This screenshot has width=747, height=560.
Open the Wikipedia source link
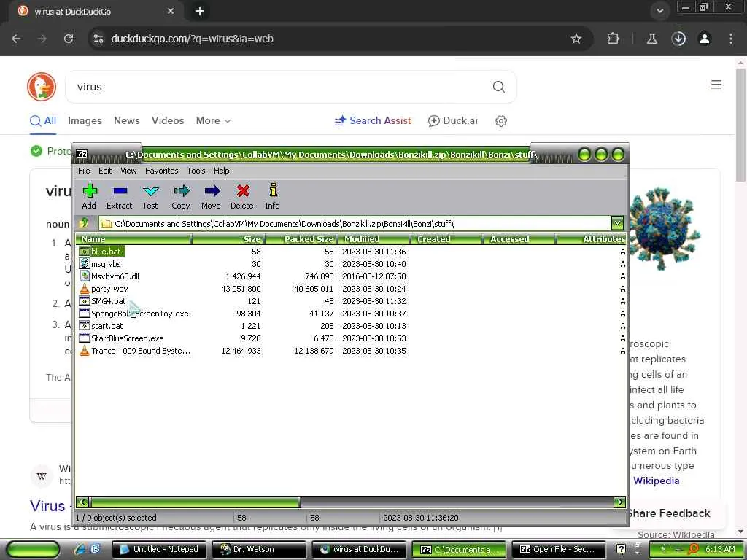tap(656, 481)
